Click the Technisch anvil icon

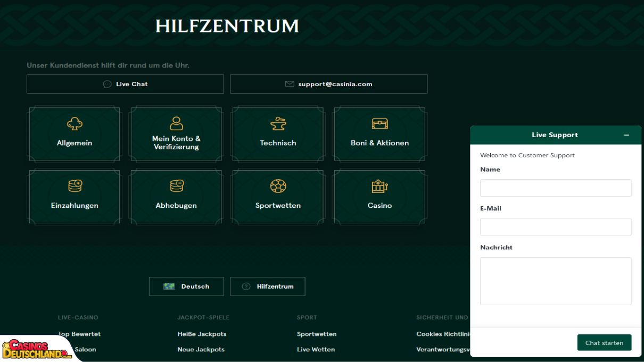pyautogui.click(x=278, y=124)
